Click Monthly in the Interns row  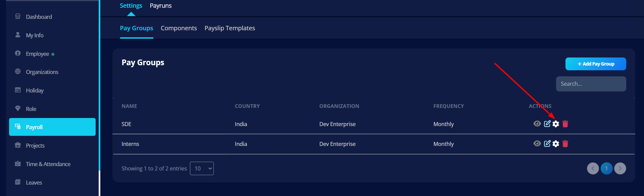444,144
